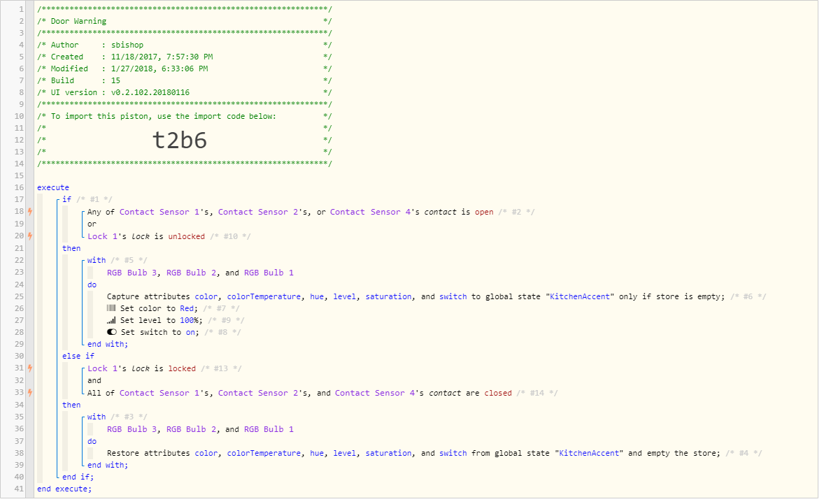This screenshot has width=824, height=504.
Task: Click the 'else if' keyword on line 30
Action: (x=78, y=357)
